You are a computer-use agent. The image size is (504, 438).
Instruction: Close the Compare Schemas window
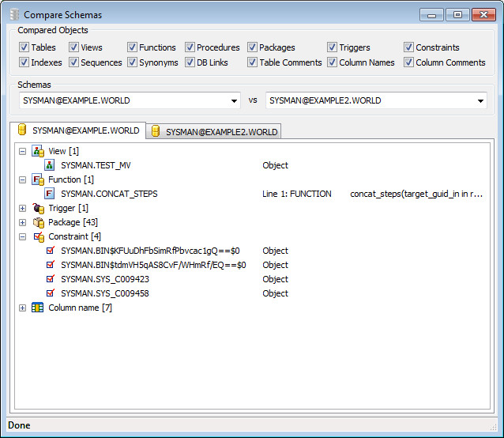(x=483, y=15)
